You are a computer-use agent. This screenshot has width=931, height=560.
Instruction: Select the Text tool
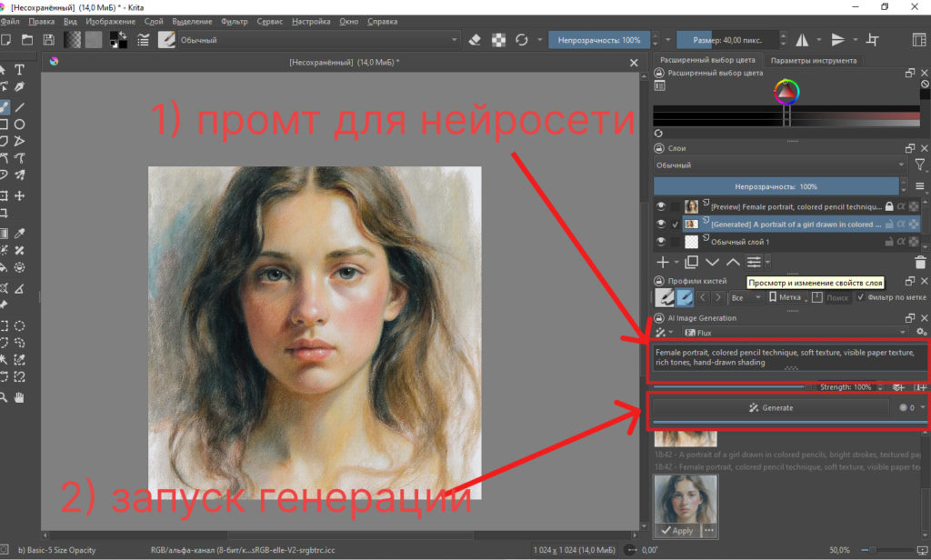click(19, 67)
